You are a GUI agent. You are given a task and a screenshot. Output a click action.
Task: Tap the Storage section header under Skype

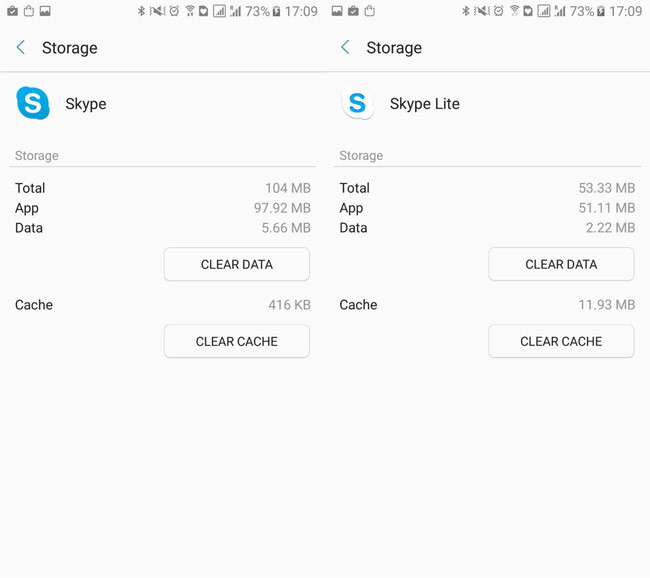[x=36, y=156]
